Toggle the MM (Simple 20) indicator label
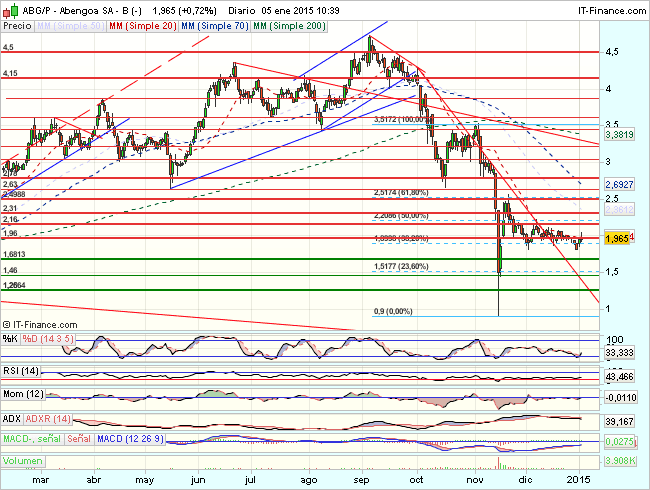 tap(143, 26)
